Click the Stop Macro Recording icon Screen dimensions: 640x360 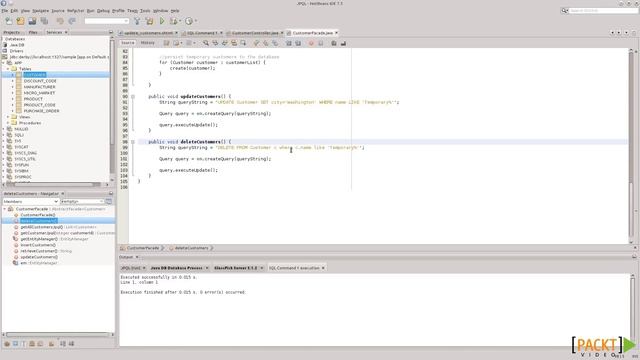320,43
